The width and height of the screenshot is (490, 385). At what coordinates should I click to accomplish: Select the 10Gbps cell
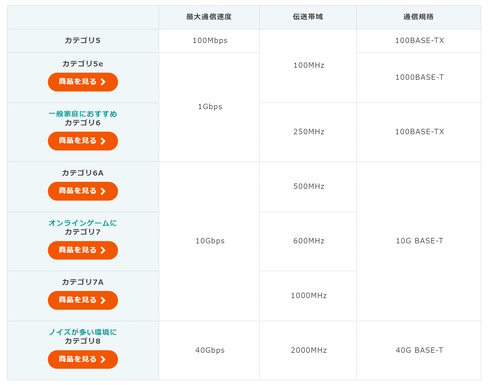pyautogui.click(x=210, y=241)
